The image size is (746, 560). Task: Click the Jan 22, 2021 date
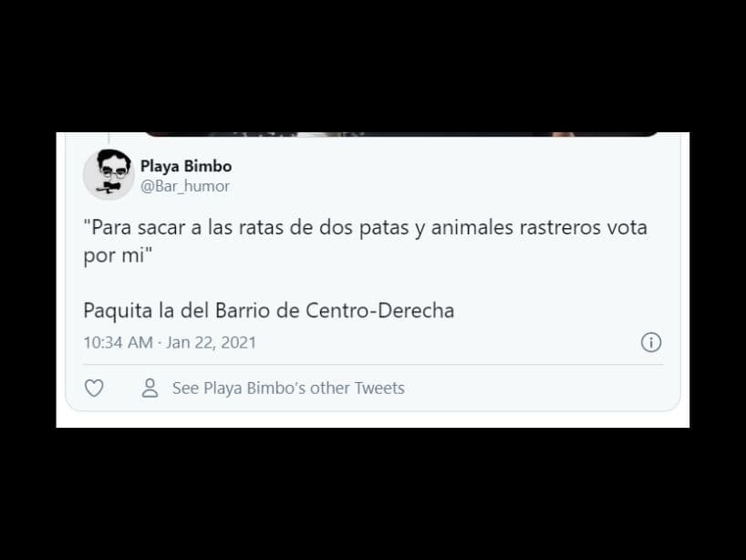[212, 343]
